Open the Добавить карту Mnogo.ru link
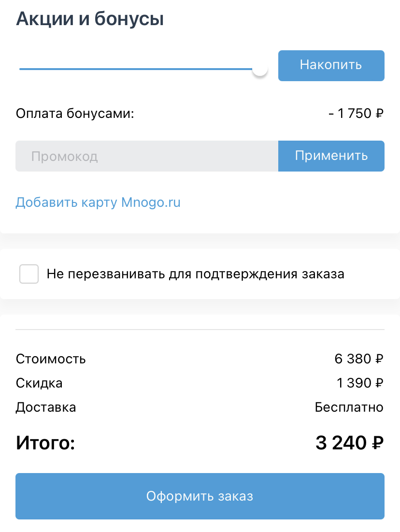The image size is (400, 532). click(x=98, y=202)
